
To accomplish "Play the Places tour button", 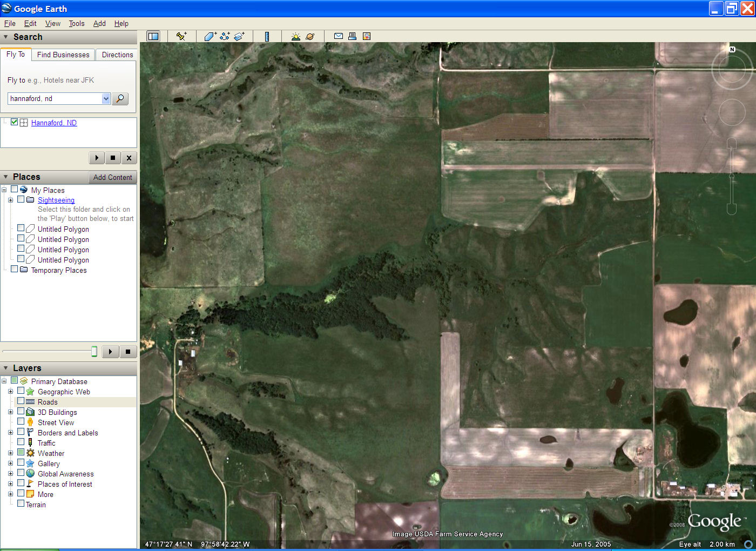I will pyautogui.click(x=110, y=352).
